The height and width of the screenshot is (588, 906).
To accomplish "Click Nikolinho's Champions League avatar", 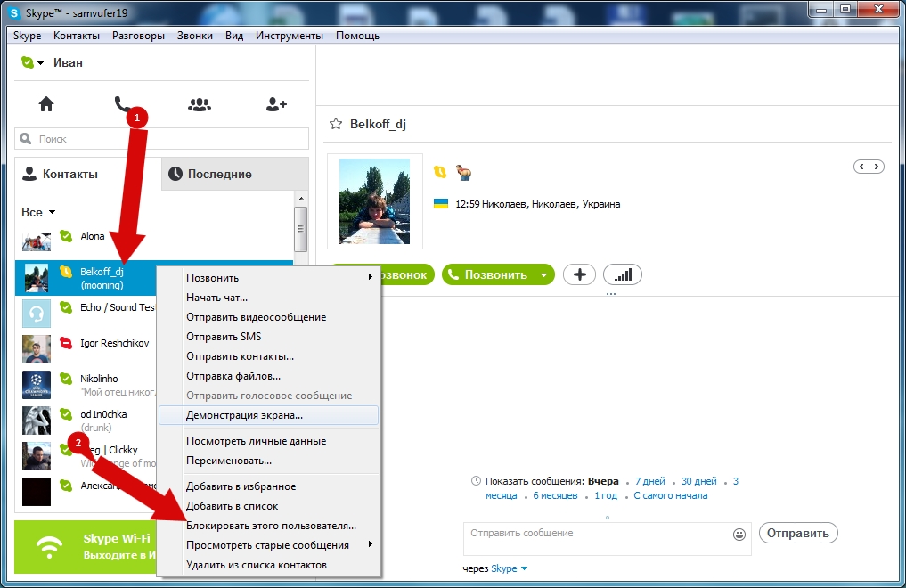I will tap(37, 385).
